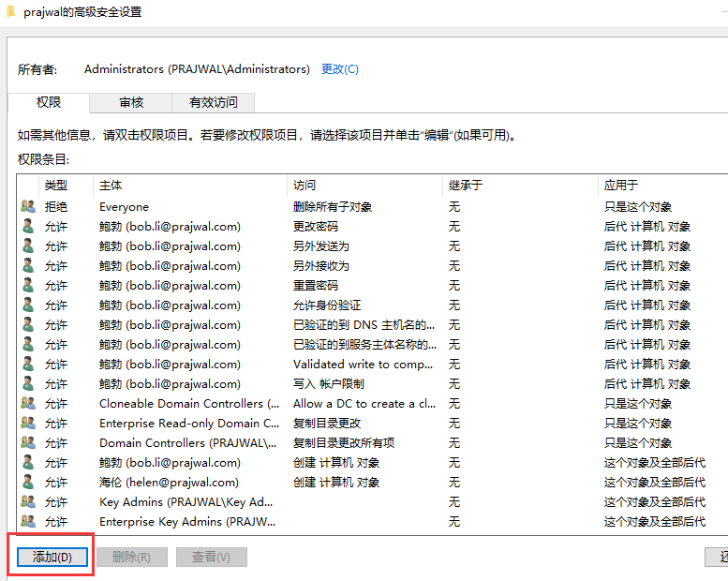This screenshot has height=581, width=728.
Task: Click the group icon of the Enterprise Key Admins row
Action: [28, 522]
